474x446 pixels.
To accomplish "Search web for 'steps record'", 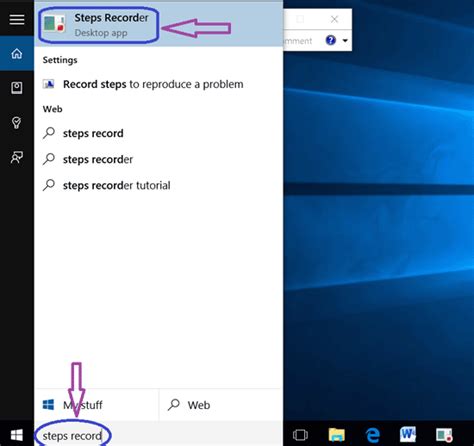I will (159, 133).
